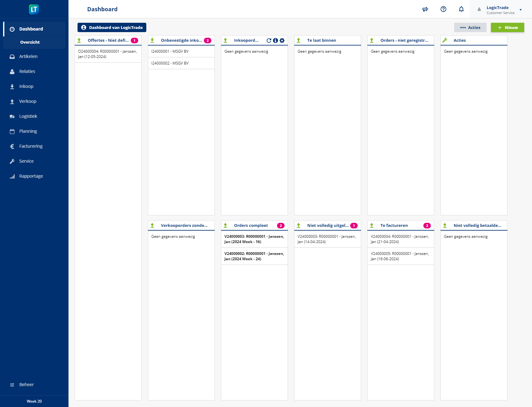
Task: Click the Verkooporders zonder arrow icon
Action: click(152, 225)
